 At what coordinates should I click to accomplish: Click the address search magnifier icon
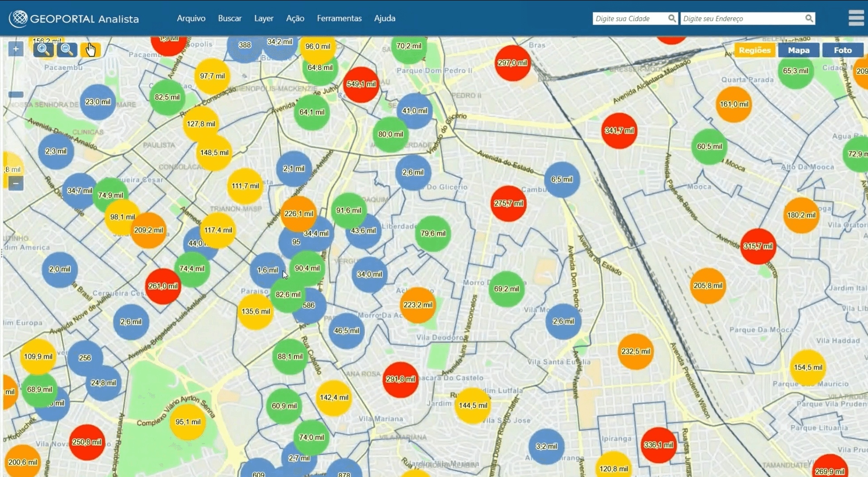point(809,19)
